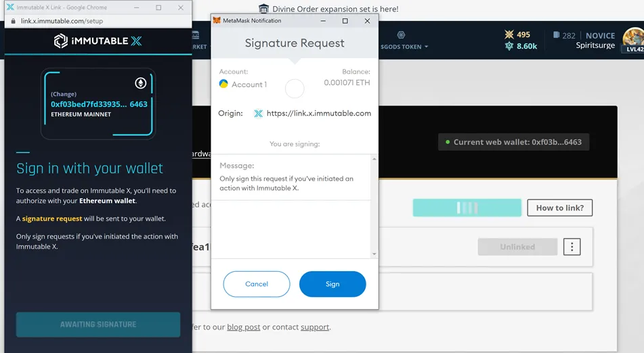644x353 pixels.
Task: Click the 495 flux currency icon
Action: coord(509,34)
